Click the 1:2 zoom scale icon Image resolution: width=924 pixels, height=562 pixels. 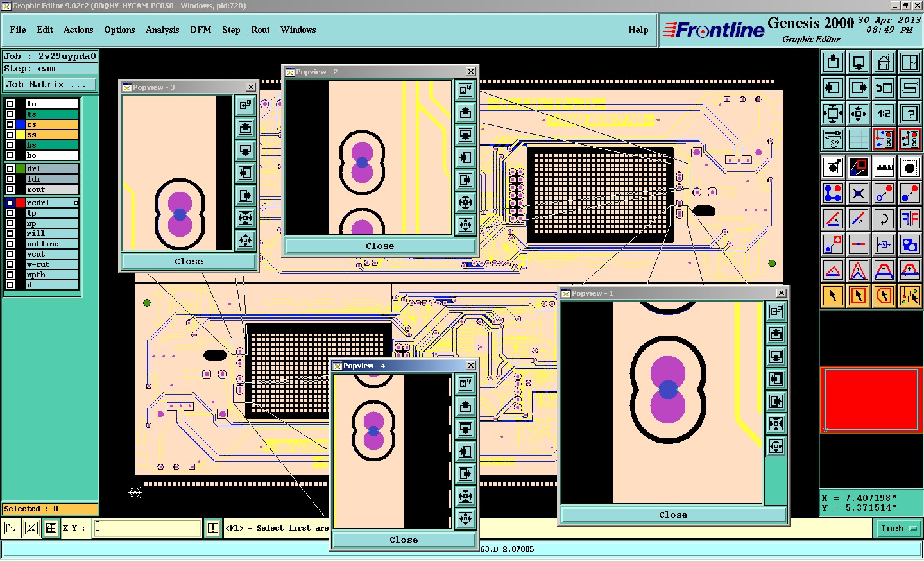coord(884,114)
